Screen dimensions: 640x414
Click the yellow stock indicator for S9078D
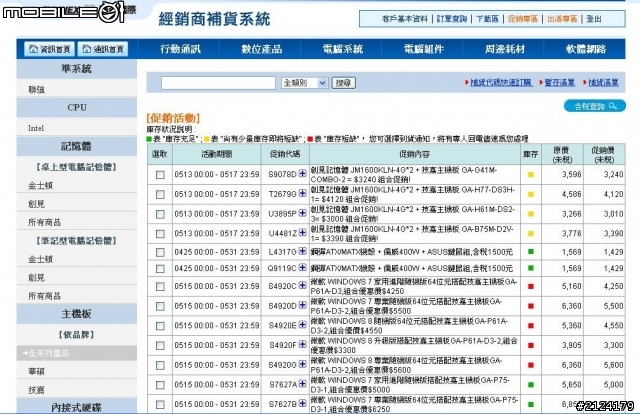point(531,175)
